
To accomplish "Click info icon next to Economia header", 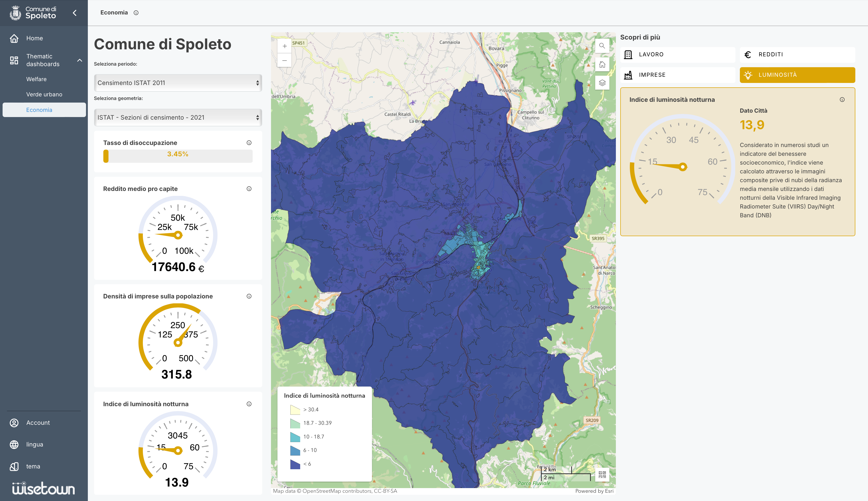I will point(136,13).
